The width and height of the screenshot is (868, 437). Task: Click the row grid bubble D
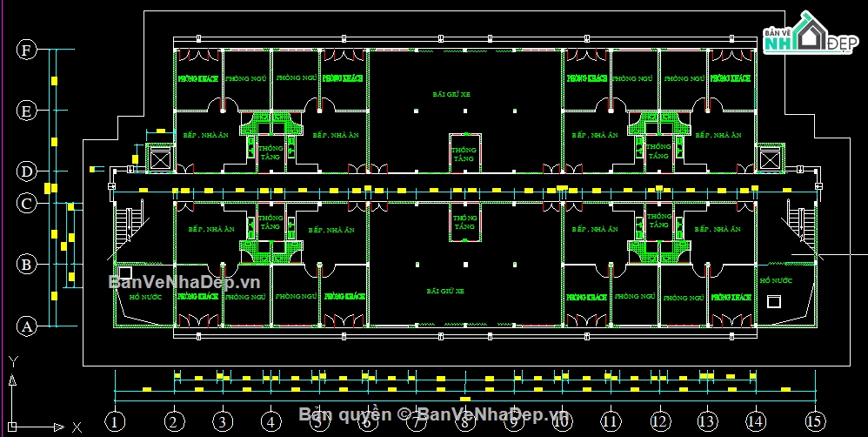pyautogui.click(x=27, y=171)
